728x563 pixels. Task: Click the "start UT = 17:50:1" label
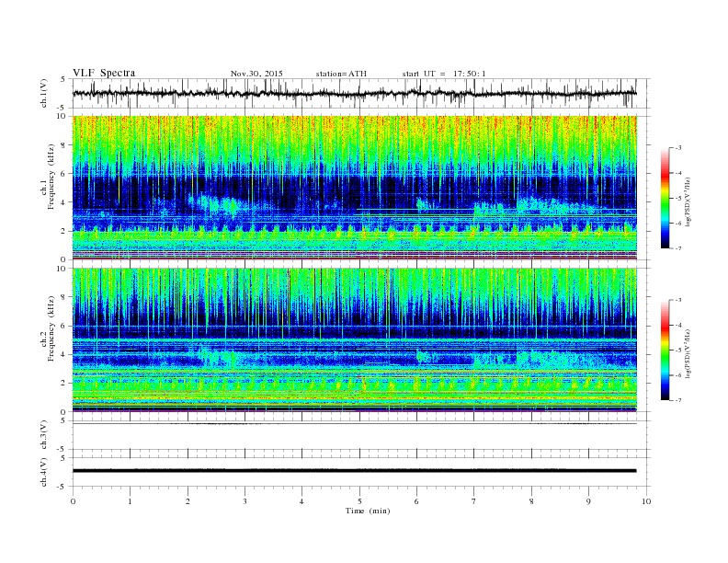[444, 74]
